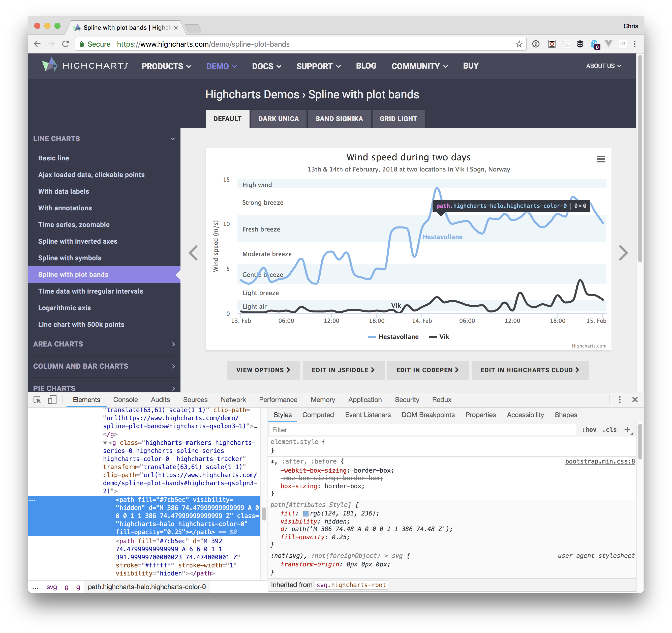This screenshot has width=672, height=633.
Task: Open the chart hamburger context menu
Action: [601, 159]
